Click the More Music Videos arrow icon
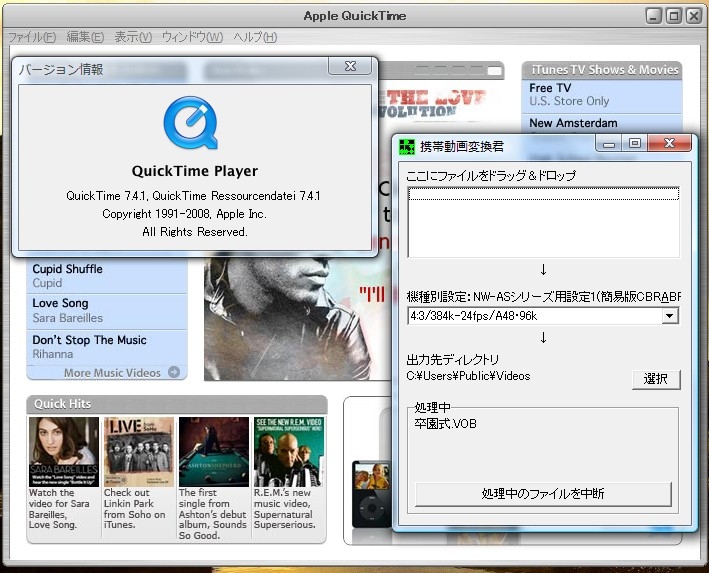This screenshot has width=709, height=573. coord(174,372)
